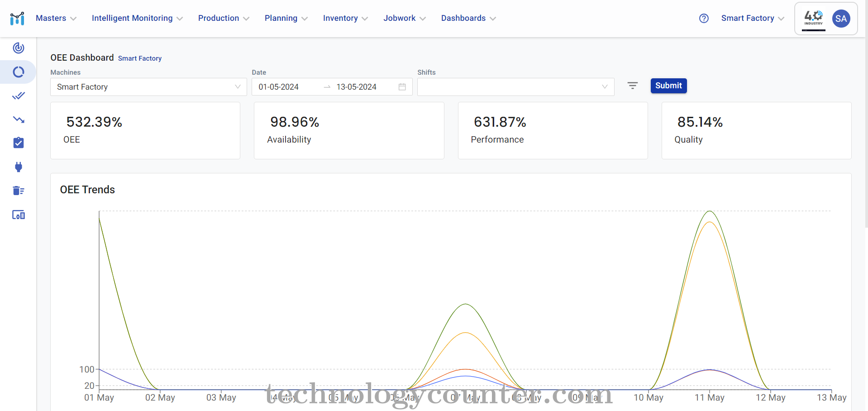Viewport: 868px width, 411px height.
Task: Click the 631.87% Performance card
Action: click(x=553, y=130)
